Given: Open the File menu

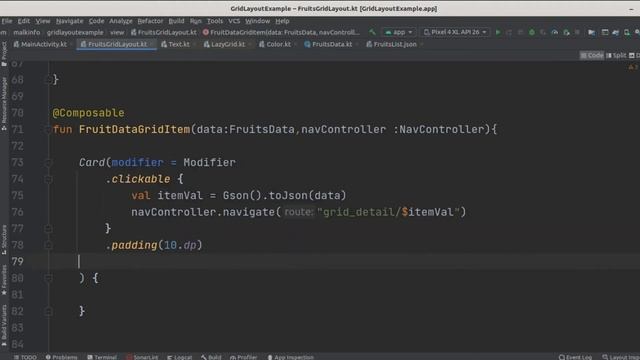Looking at the screenshot, I should pos(7,21).
